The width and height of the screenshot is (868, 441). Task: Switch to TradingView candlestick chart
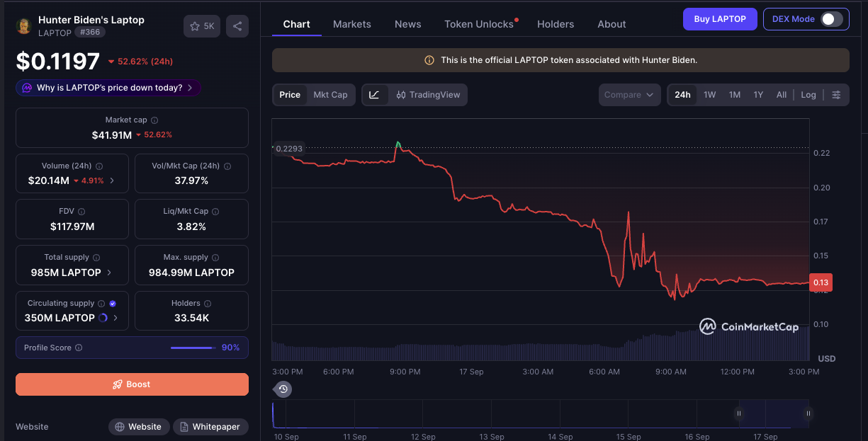coord(428,95)
